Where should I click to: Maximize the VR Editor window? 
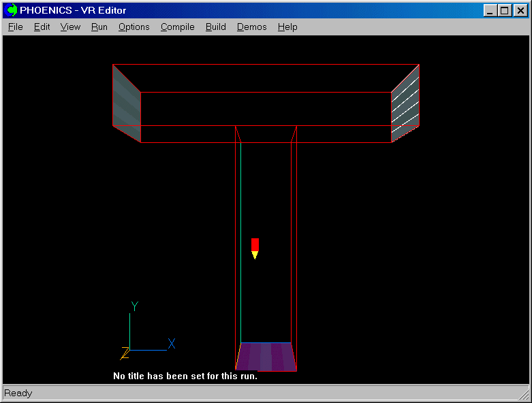coord(504,10)
